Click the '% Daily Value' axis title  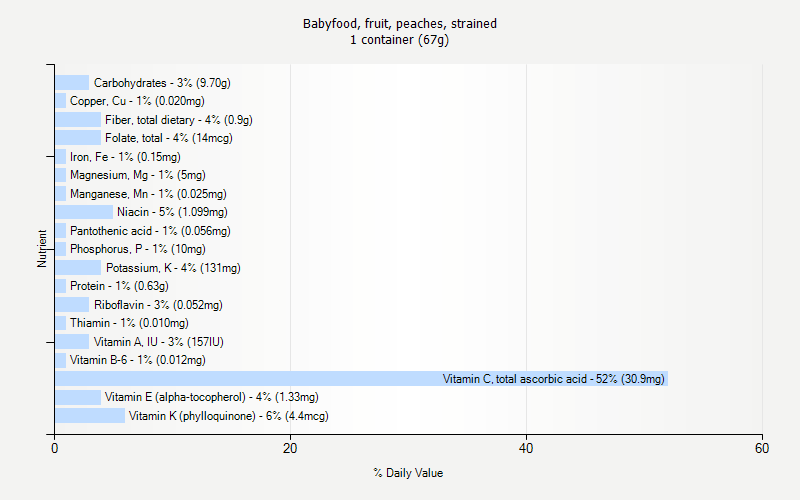click(x=408, y=473)
